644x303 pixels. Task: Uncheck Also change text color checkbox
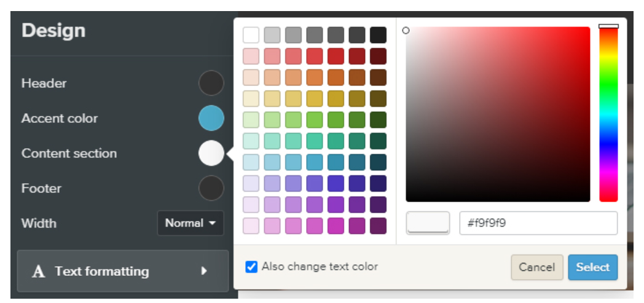click(251, 267)
